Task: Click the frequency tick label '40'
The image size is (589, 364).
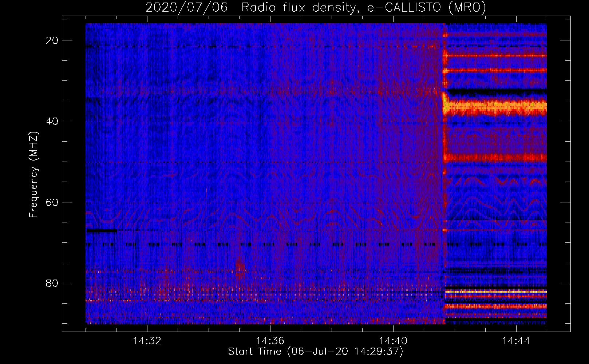Action: click(52, 121)
